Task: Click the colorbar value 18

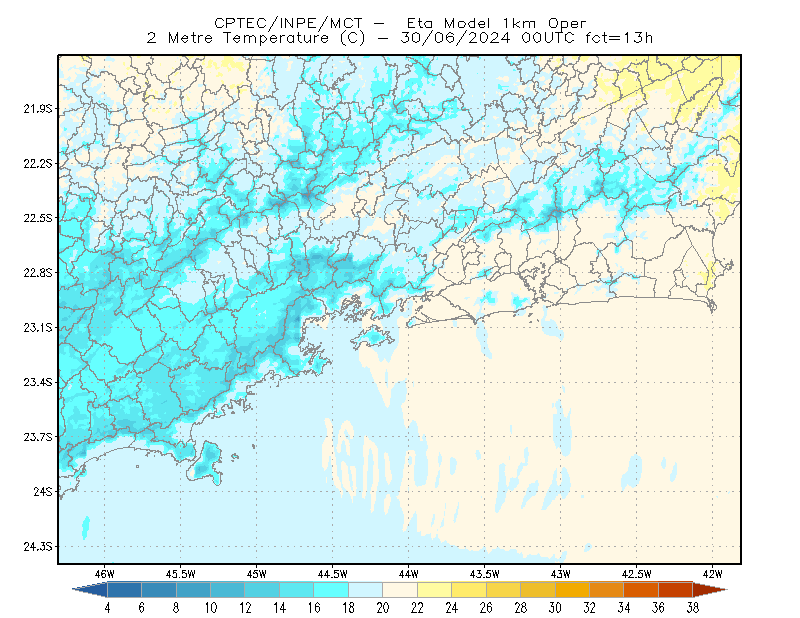Action: [x=348, y=608]
